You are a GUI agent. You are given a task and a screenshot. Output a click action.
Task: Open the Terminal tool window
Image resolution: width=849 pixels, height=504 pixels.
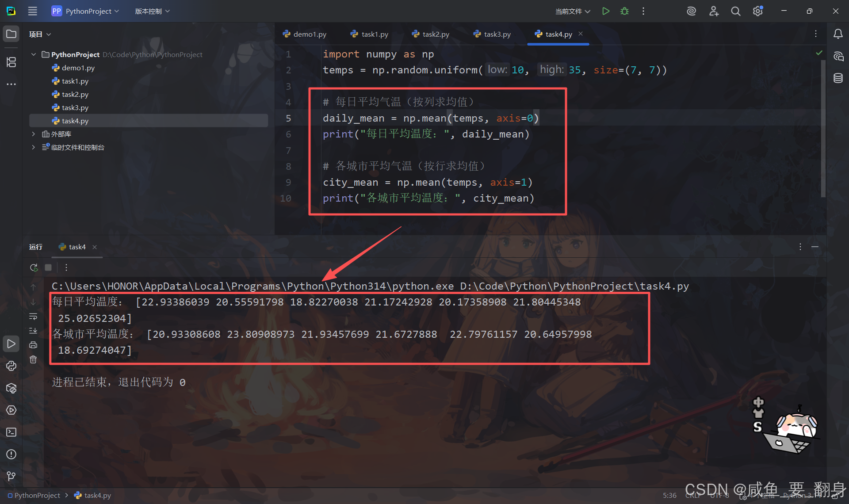point(11,432)
